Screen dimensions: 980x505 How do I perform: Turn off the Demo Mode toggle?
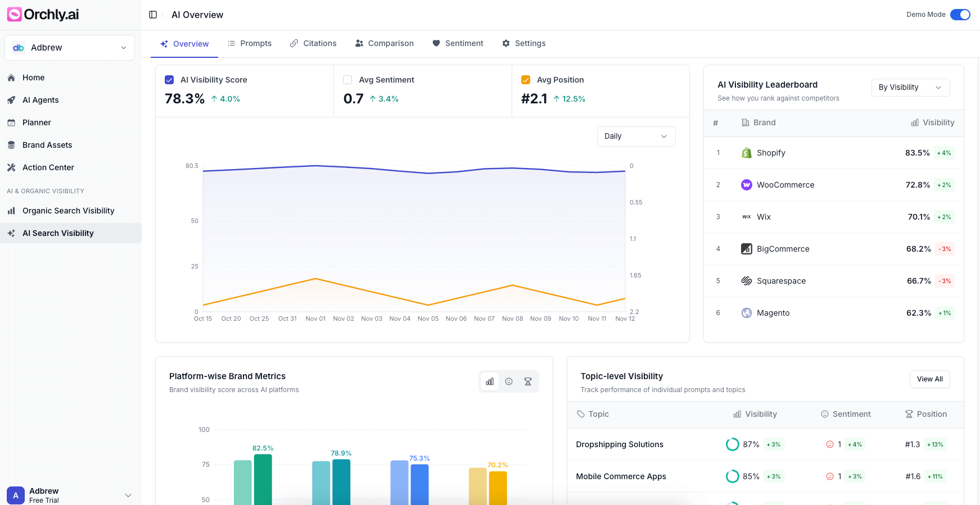[x=960, y=15]
